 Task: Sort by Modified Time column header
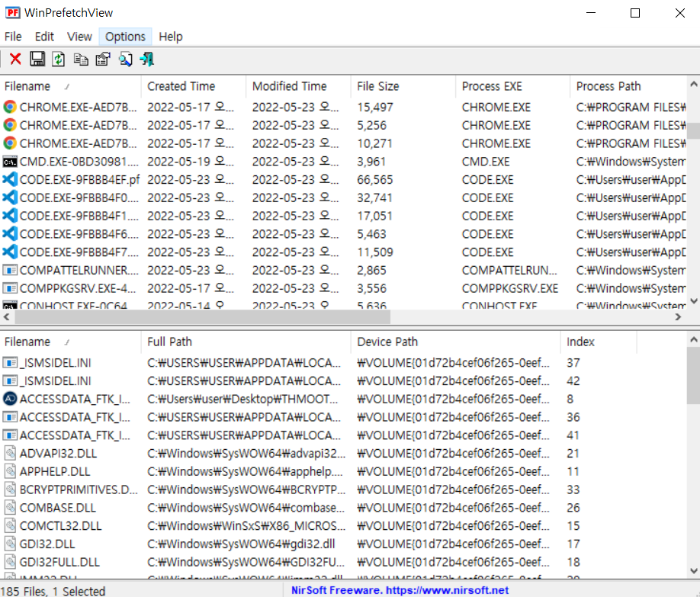pyautogui.click(x=298, y=86)
